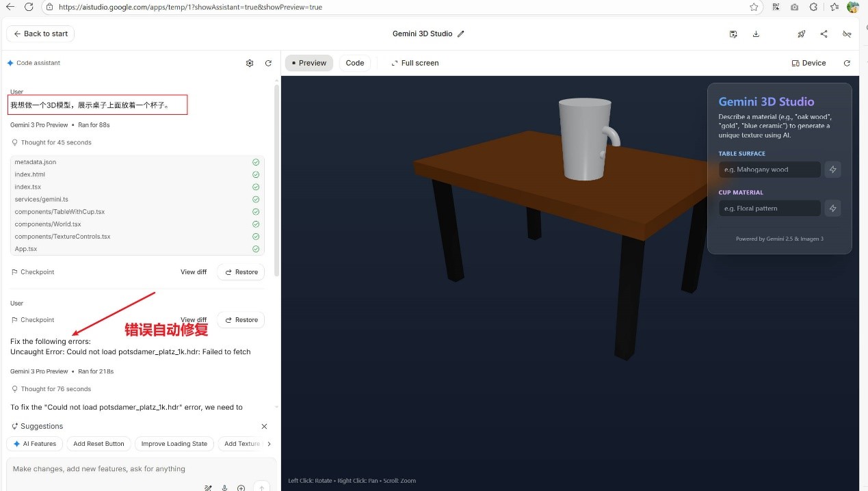Generate table surface texture with lightning button
Screen dimensions: 868x491
click(832, 170)
